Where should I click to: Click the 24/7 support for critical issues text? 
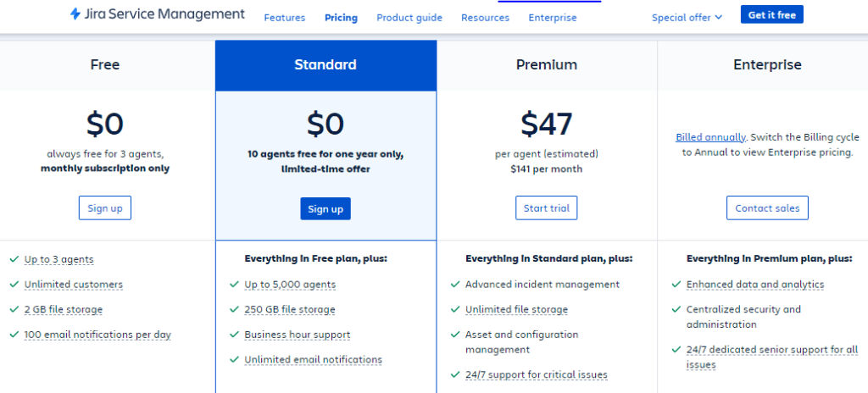click(x=536, y=374)
